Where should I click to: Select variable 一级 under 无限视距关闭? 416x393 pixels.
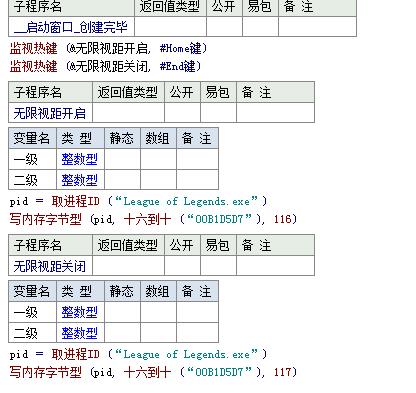(33, 312)
